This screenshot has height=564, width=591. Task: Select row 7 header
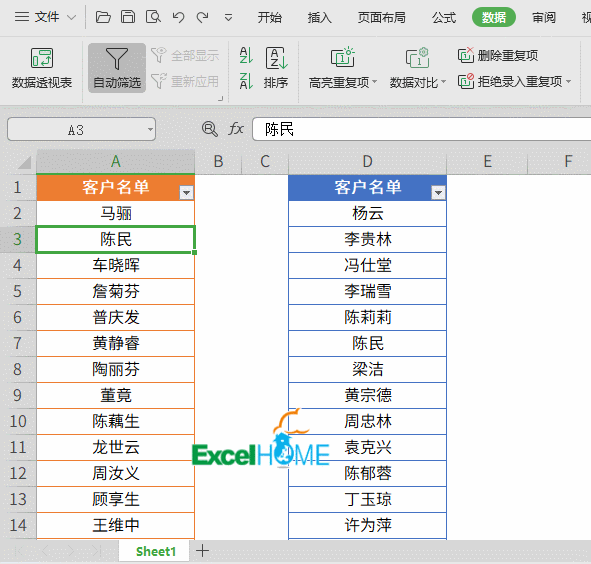click(x=18, y=343)
